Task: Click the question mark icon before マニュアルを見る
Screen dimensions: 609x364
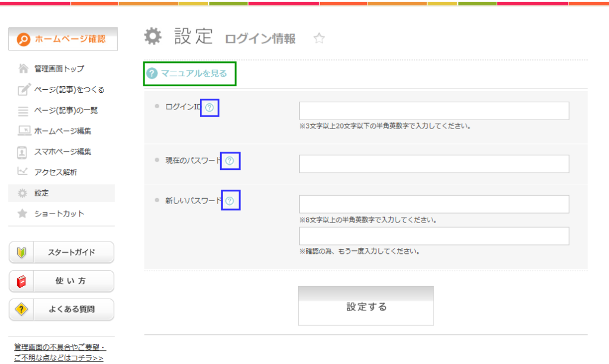Action: tap(152, 74)
